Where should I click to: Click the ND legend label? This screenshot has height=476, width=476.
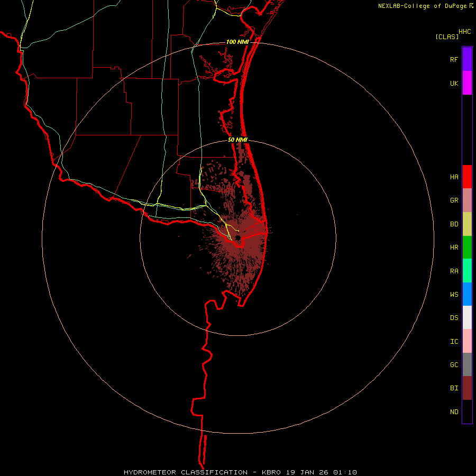point(454,412)
